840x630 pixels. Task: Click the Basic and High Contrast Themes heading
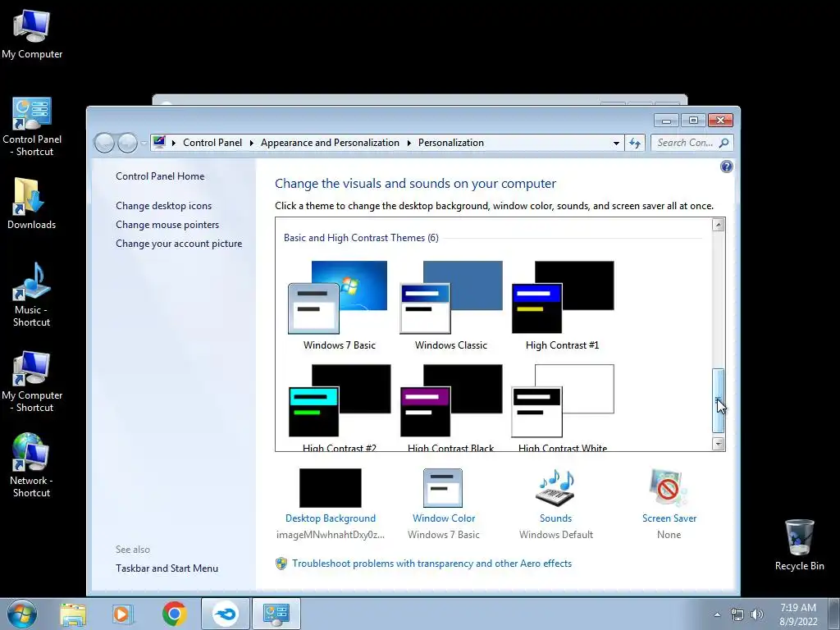pos(361,238)
